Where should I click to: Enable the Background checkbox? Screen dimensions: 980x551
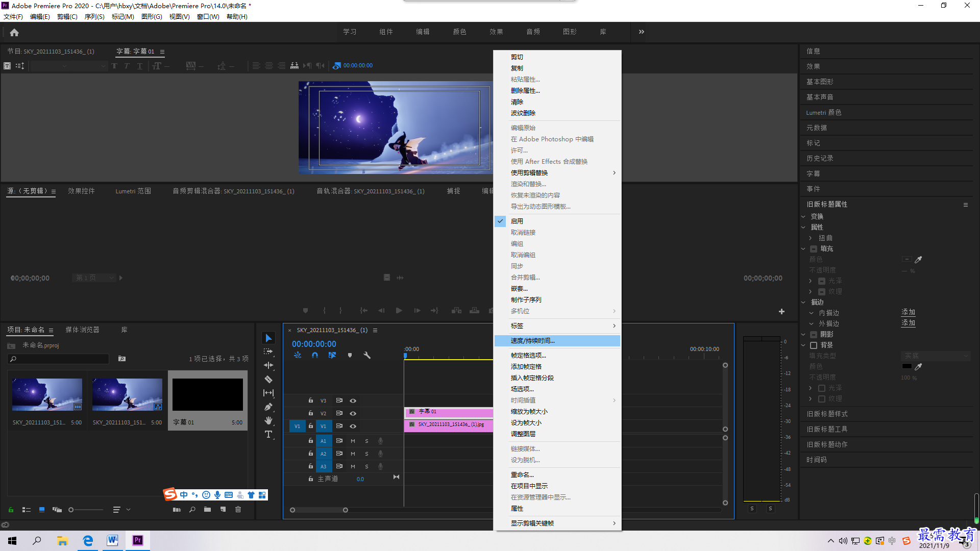(x=814, y=345)
